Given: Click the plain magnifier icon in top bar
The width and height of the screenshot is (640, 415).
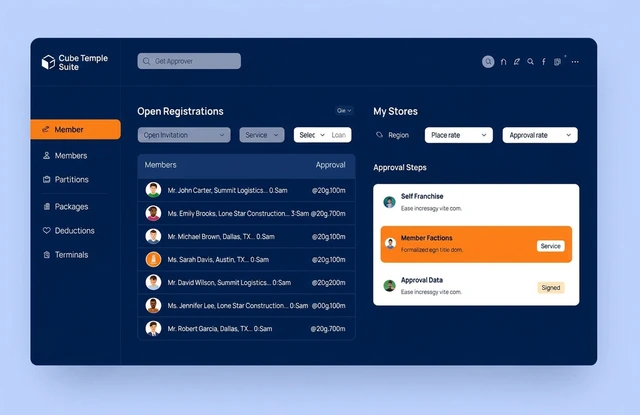Looking at the screenshot, I should (x=530, y=62).
